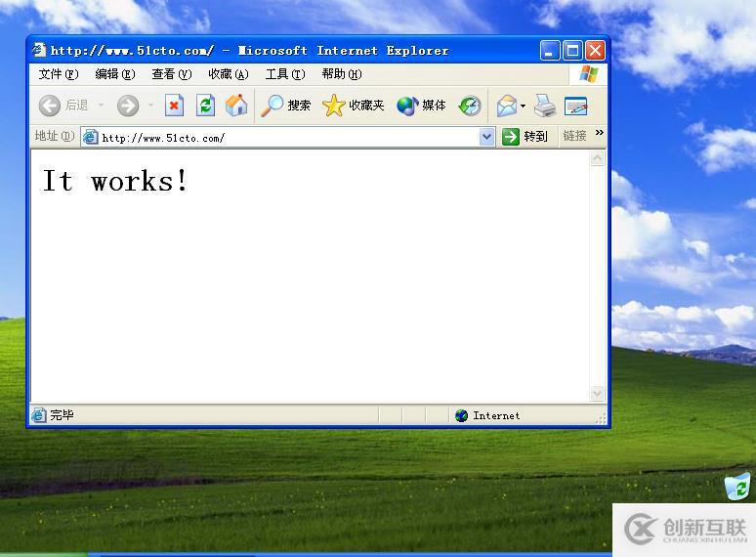Print the page with printer icon
The height and width of the screenshot is (557, 756).
coord(545,106)
